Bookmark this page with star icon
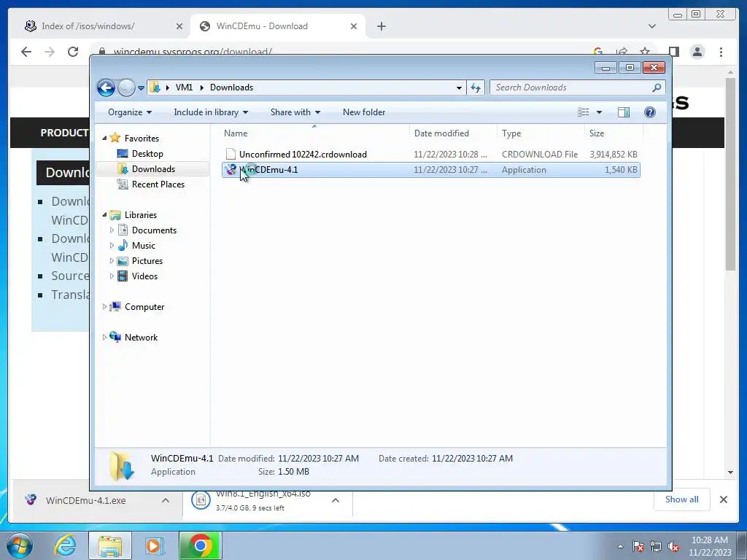Image resolution: width=747 pixels, height=560 pixels. pyautogui.click(x=645, y=52)
